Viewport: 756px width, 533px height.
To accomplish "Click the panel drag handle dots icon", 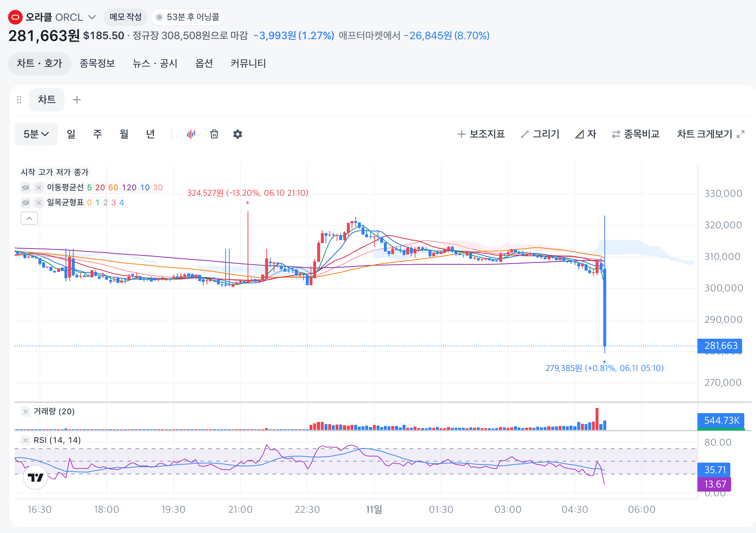I will point(19,100).
